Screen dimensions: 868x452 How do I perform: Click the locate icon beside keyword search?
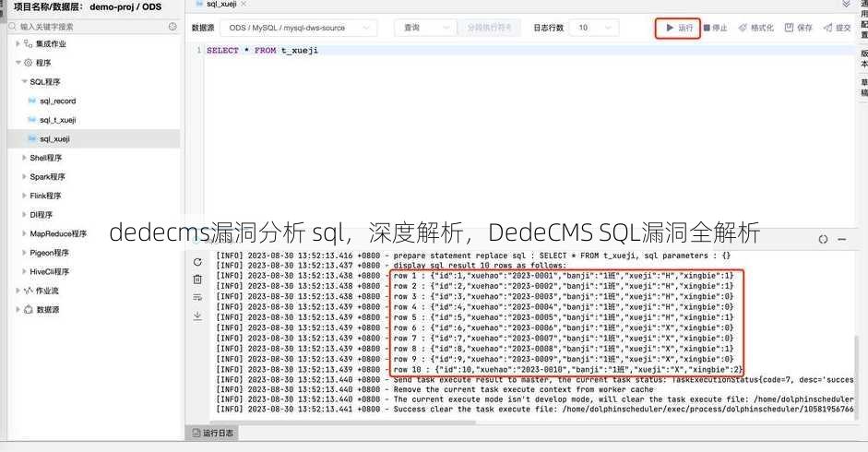pyautogui.click(x=172, y=27)
